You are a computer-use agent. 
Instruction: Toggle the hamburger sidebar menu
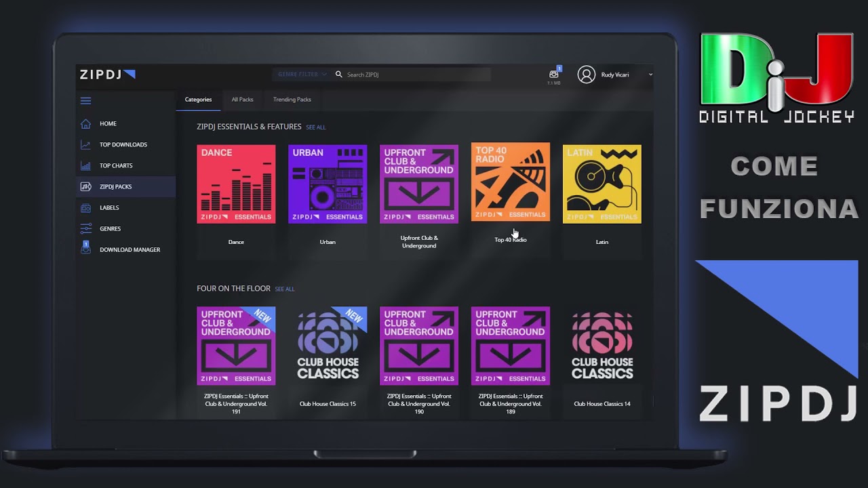[85, 101]
